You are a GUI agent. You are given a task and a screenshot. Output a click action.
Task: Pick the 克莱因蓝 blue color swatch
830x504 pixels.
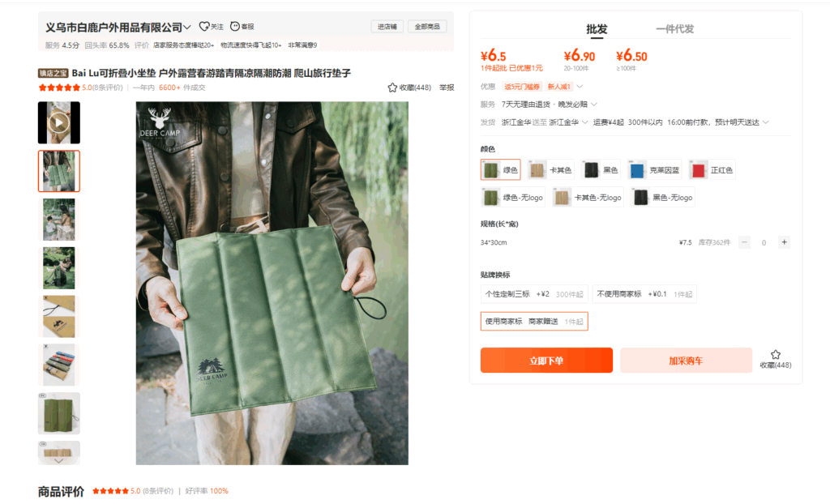pos(654,170)
